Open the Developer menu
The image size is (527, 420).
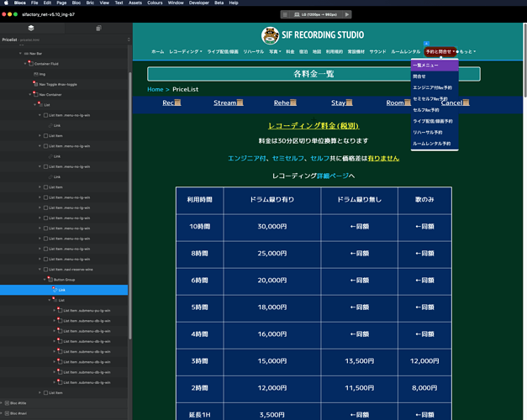point(198,3)
